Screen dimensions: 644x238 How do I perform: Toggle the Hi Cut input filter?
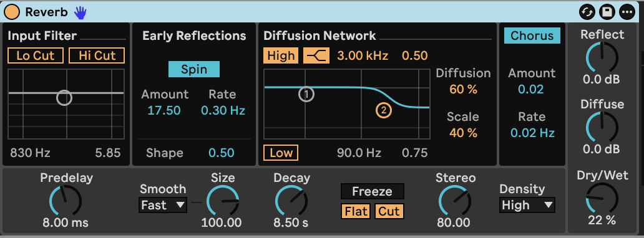point(97,56)
